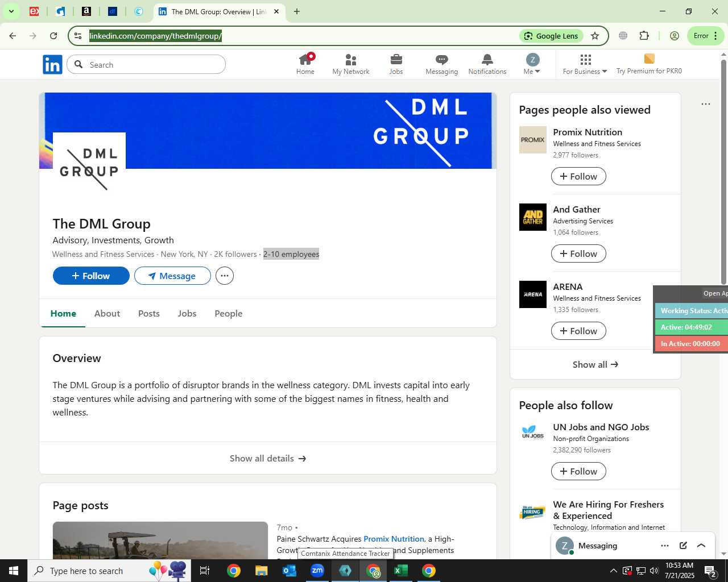Open the page post image thumbnail
This screenshot has width=728, height=582.
pos(160,540)
